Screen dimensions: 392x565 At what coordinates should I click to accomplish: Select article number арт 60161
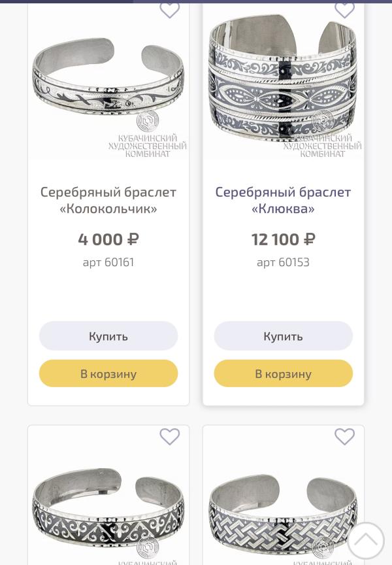point(108,262)
